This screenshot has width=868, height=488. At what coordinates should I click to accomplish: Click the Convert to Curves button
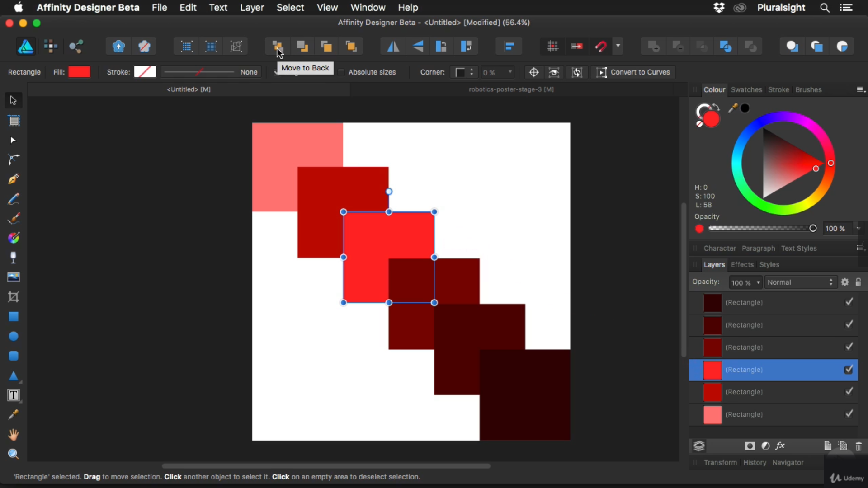[633, 72]
